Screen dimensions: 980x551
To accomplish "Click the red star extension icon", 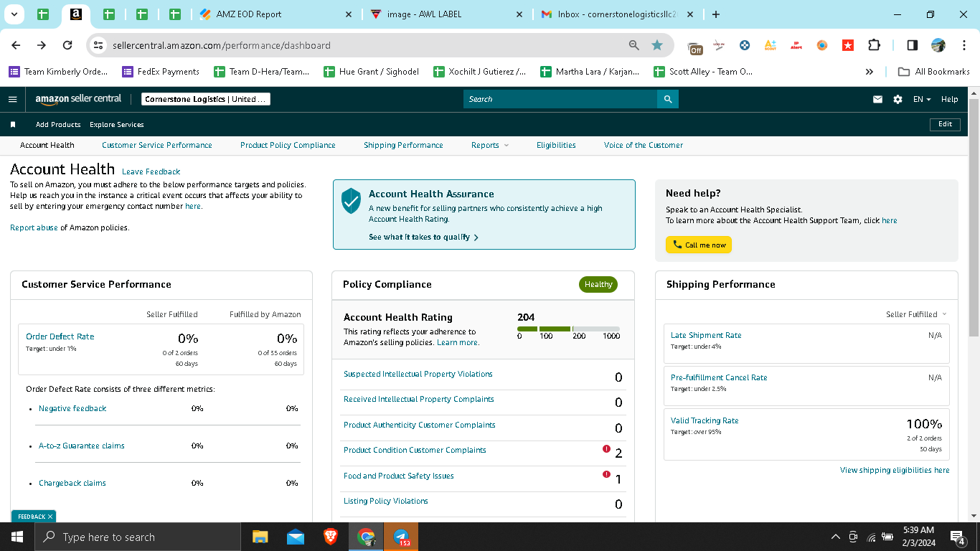I will click(x=848, y=45).
